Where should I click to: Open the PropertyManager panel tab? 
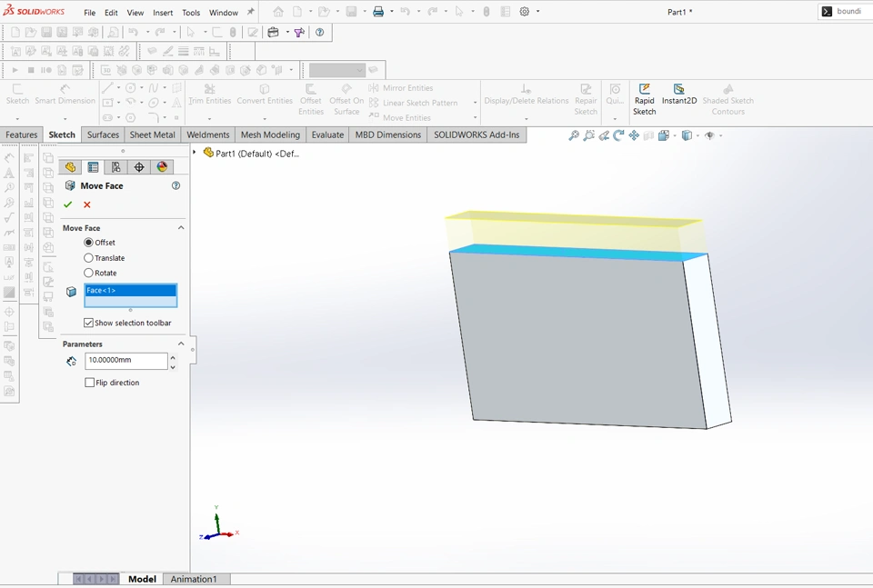coord(94,167)
